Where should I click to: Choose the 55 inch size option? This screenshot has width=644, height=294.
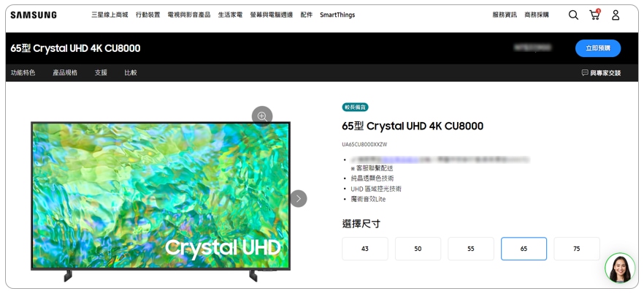tap(471, 249)
